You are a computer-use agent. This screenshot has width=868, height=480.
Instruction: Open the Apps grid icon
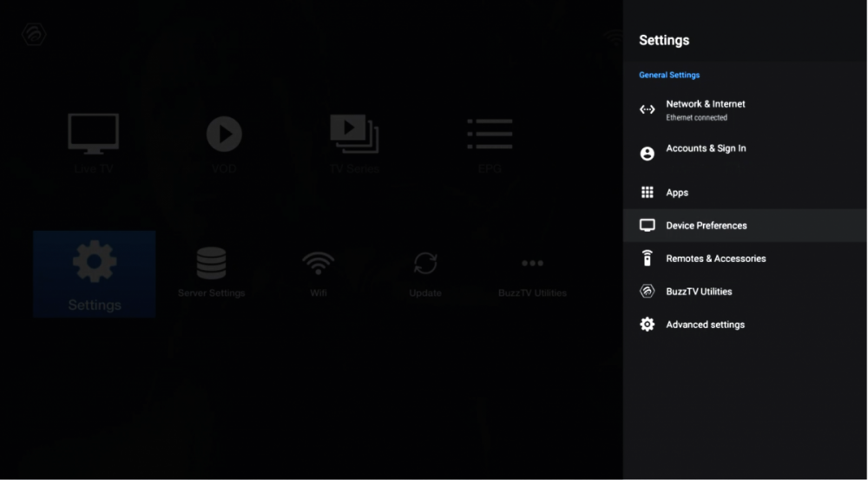(647, 193)
